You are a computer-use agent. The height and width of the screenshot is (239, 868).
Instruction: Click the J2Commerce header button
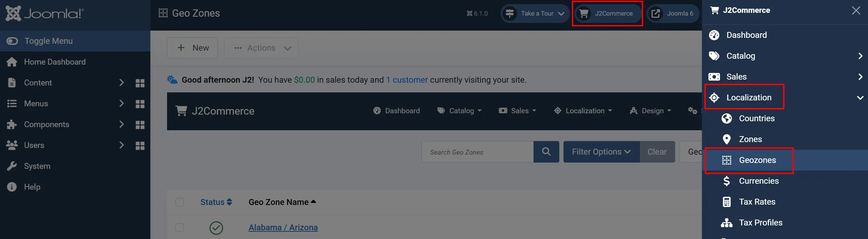coord(608,14)
